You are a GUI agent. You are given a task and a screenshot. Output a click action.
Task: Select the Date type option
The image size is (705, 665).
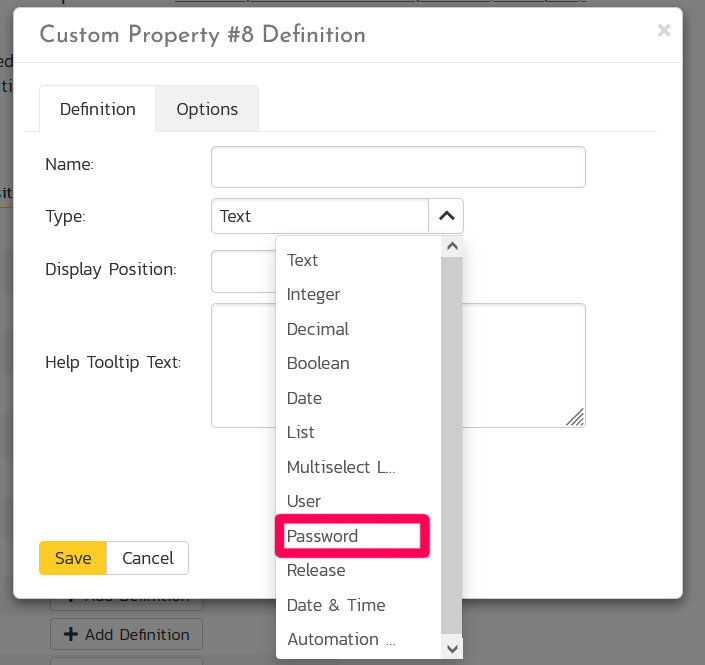304,398
